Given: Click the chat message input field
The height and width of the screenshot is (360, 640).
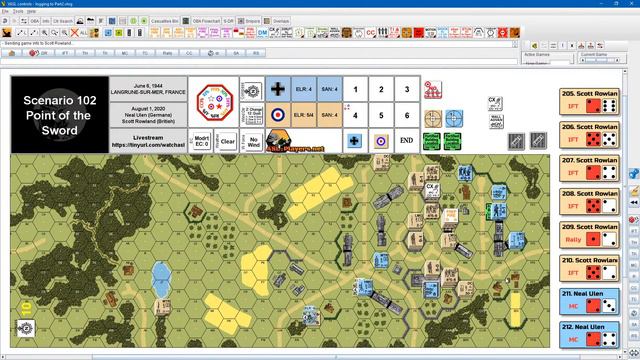Looking at the screenshot, I should pyautogui.click(x=259, y=61).
